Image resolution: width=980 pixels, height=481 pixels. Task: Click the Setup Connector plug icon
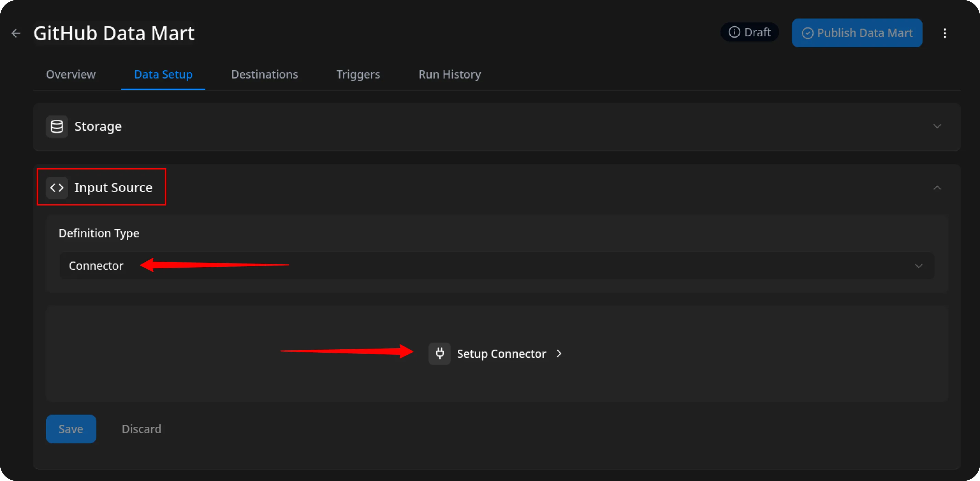coord(439,353)
